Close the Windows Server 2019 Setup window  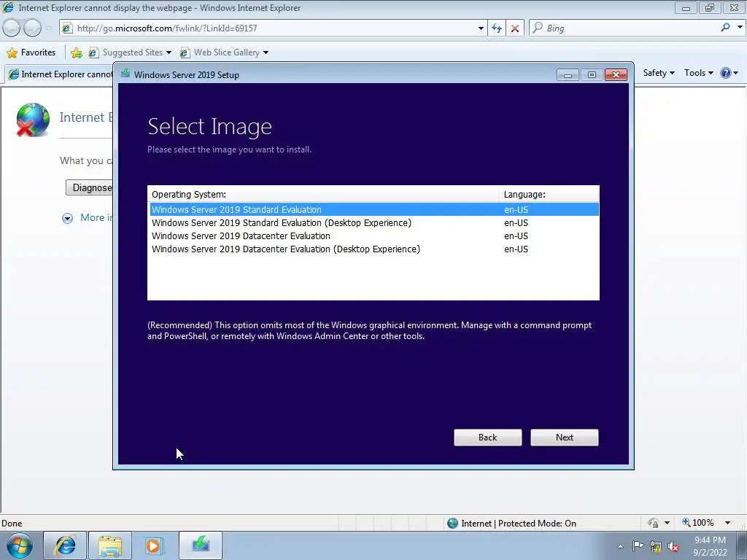(616, 75)
